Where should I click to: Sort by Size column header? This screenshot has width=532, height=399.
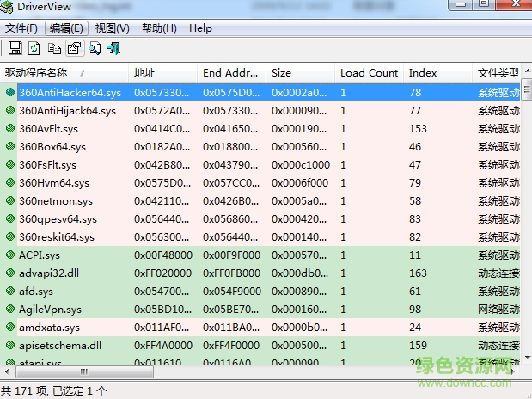click(x=282, y=73)
